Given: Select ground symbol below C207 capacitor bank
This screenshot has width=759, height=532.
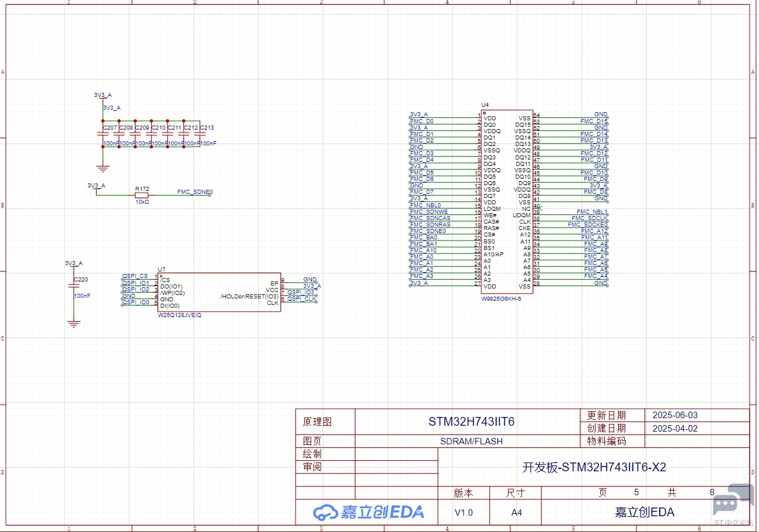Looking at the screenshot, I should click(103, 168).
